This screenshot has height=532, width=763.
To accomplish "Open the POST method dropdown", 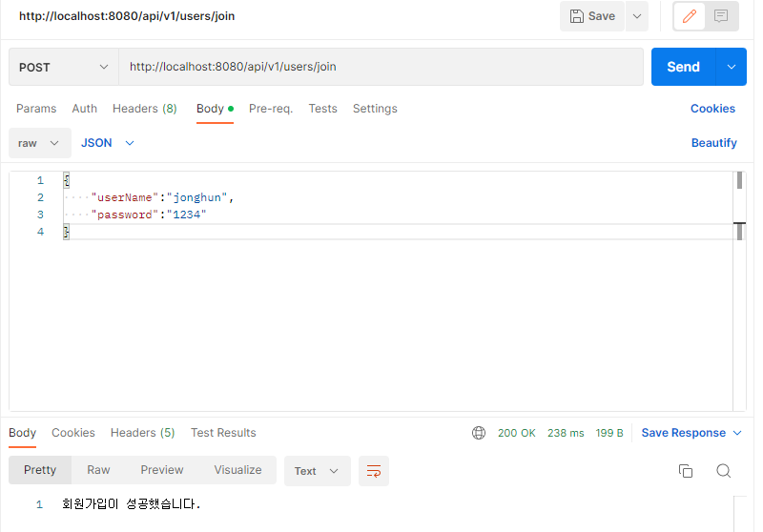I will coord(64,67).
